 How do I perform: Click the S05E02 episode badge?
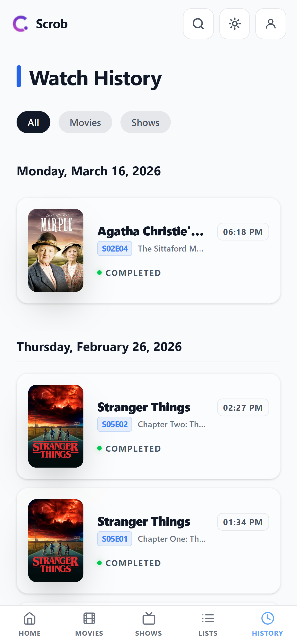(x=114, y=424)
